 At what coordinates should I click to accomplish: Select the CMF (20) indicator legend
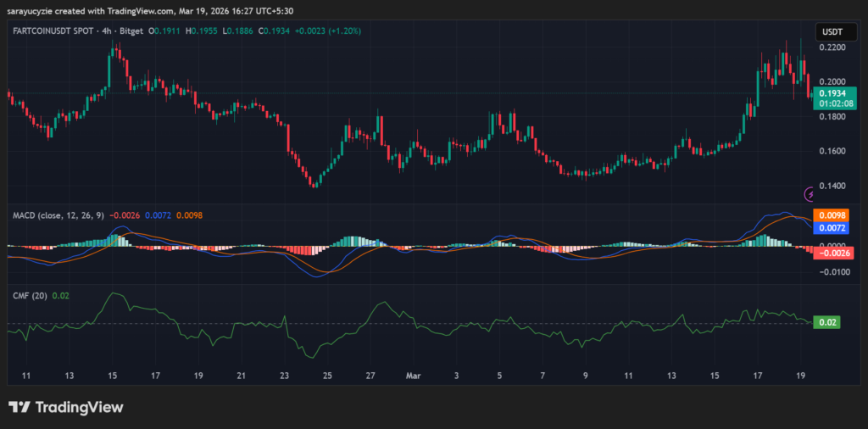(28, 295)
